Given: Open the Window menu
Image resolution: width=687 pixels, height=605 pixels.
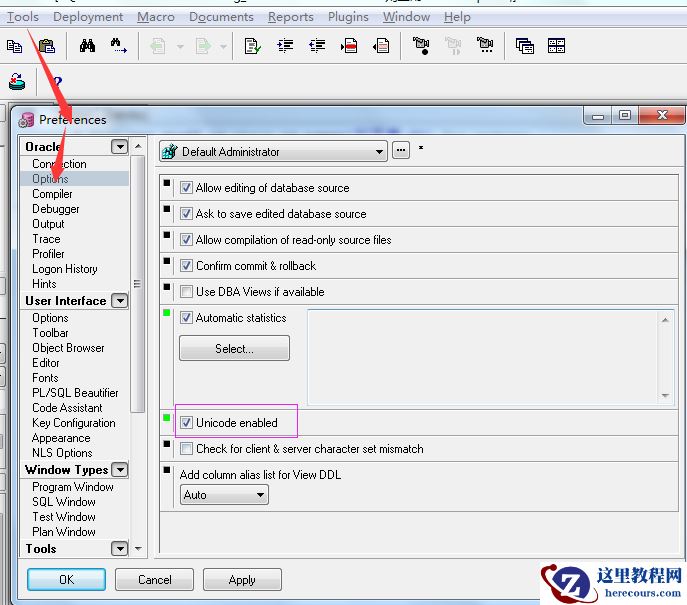Looking at the screenshot, I should [x=406, y=17].
